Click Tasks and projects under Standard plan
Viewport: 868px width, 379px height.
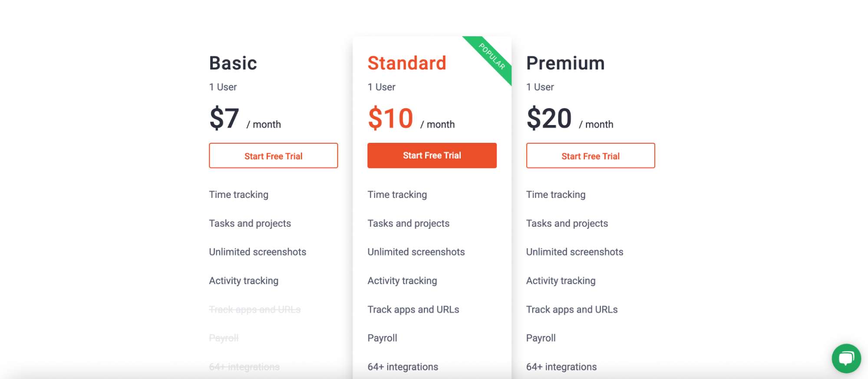coord(408,223)
